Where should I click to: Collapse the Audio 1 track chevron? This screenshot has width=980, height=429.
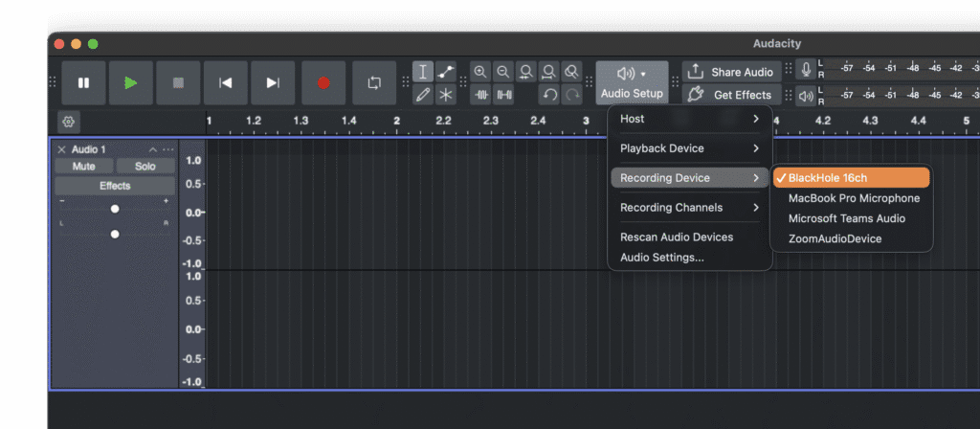(x=152, y=150)
